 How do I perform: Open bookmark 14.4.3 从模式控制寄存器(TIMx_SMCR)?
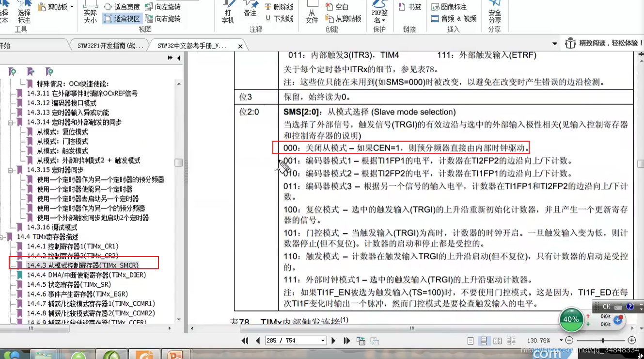pos(83,265)
